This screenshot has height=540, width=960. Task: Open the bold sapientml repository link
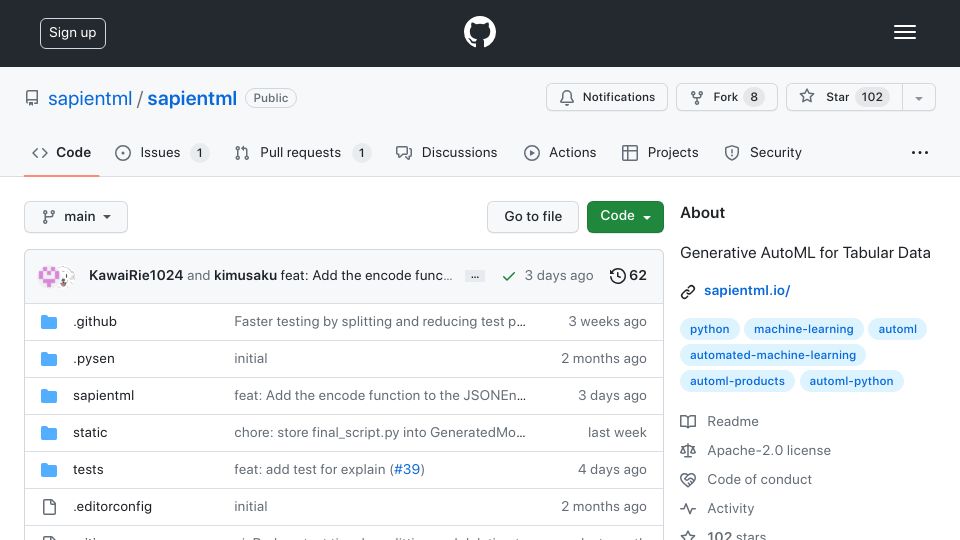coord(192,98)
